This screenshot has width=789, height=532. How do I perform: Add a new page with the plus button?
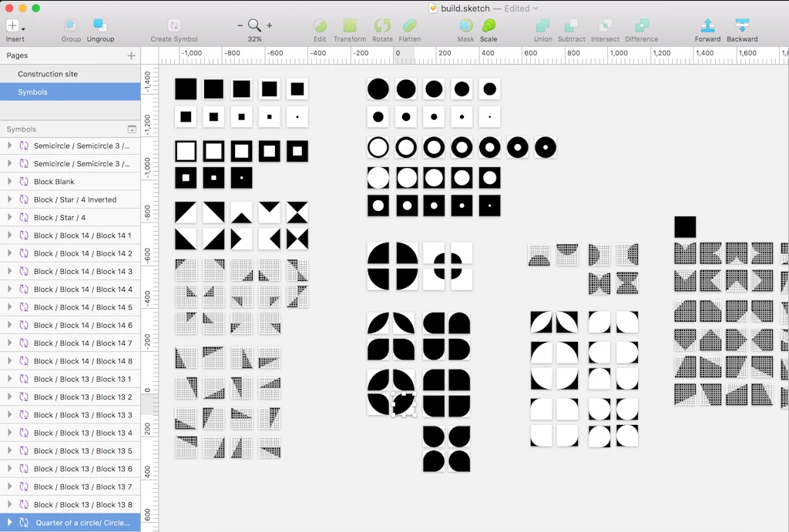131,55
